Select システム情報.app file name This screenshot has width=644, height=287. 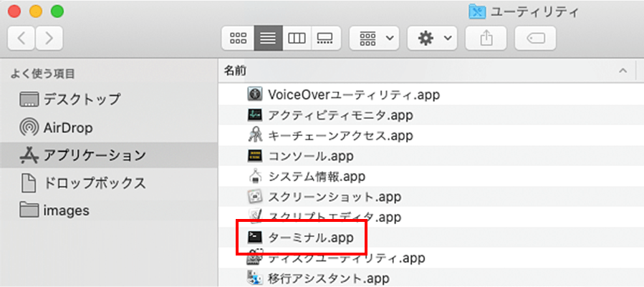click(317, 176)
